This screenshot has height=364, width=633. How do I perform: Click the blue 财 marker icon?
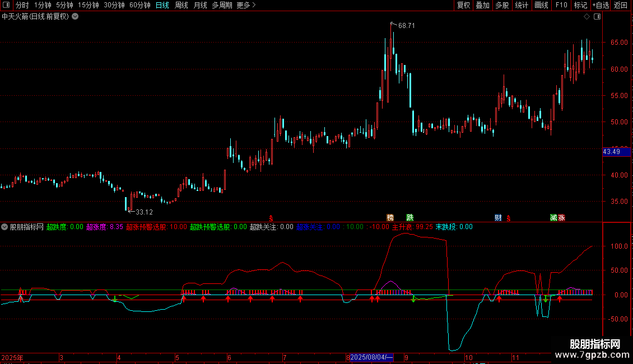(x=498, y=217)
